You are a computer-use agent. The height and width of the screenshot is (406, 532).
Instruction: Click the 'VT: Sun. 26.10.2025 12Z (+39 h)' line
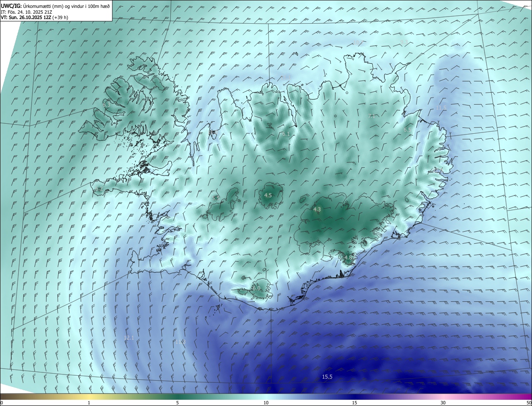point(34,17)
